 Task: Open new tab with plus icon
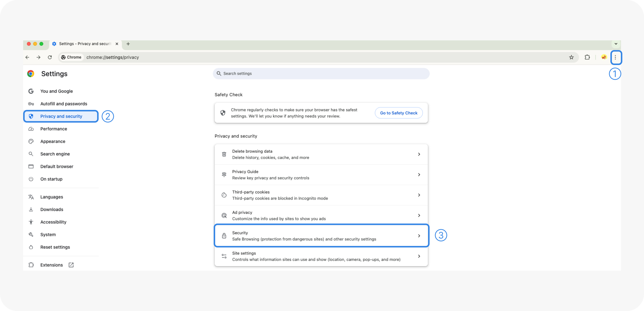[128, 44]
